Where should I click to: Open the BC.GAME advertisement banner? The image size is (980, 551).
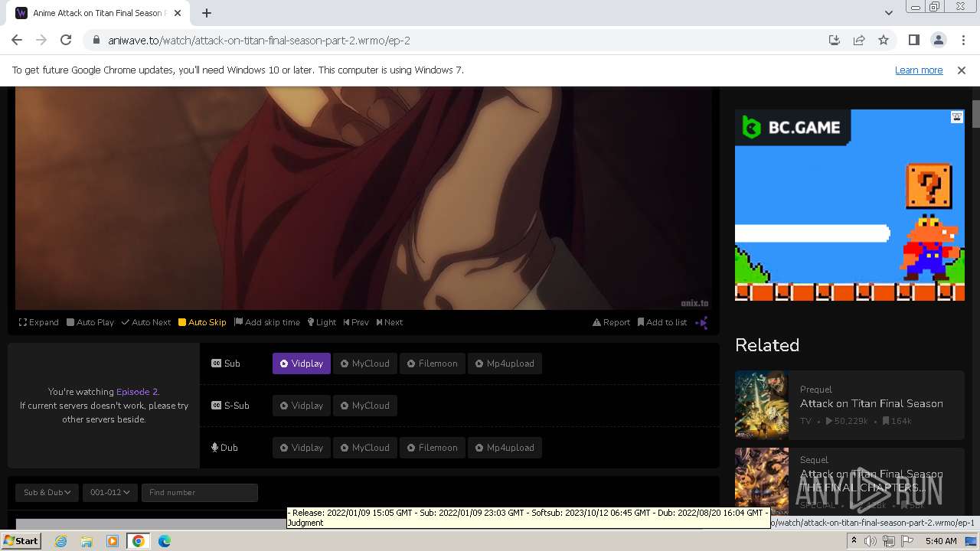click(x=850, y=205)
